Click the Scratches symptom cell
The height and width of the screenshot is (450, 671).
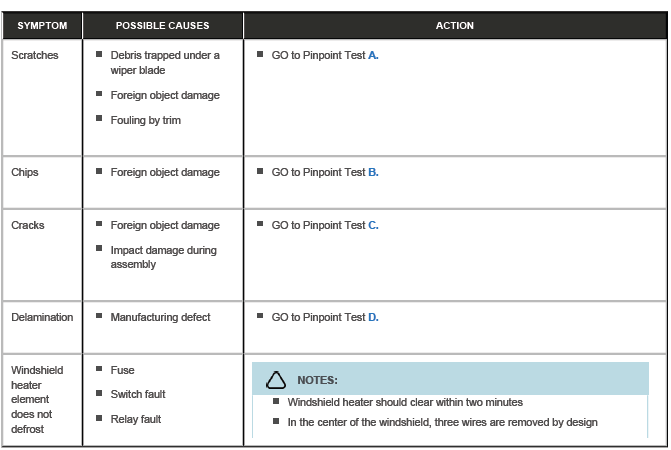pos(35,56)
